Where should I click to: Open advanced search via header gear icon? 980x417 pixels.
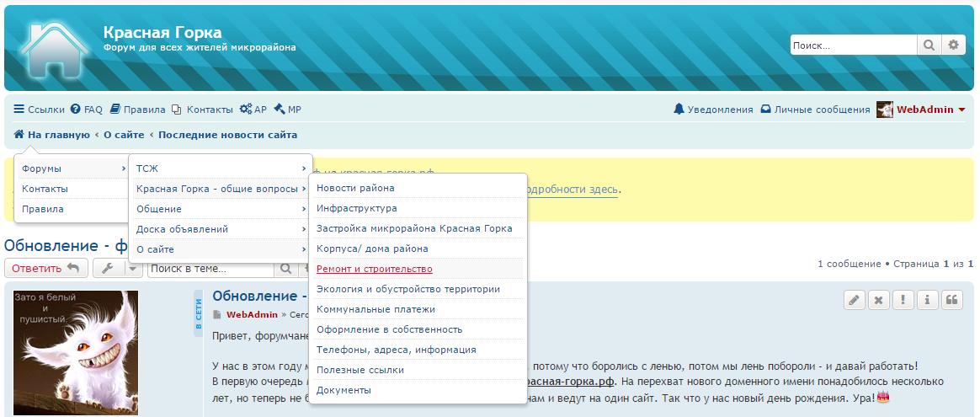pyautogui.click(x=953, y=45)
